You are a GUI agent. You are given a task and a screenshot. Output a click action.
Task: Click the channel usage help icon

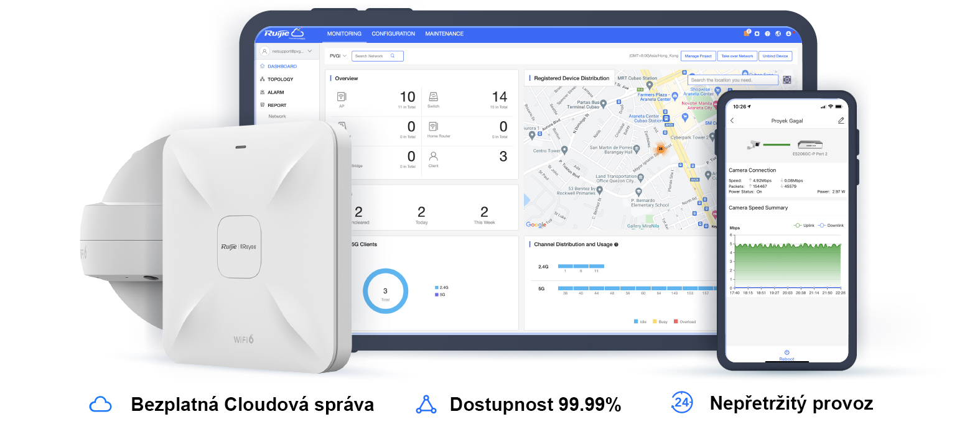coord(616,244)
